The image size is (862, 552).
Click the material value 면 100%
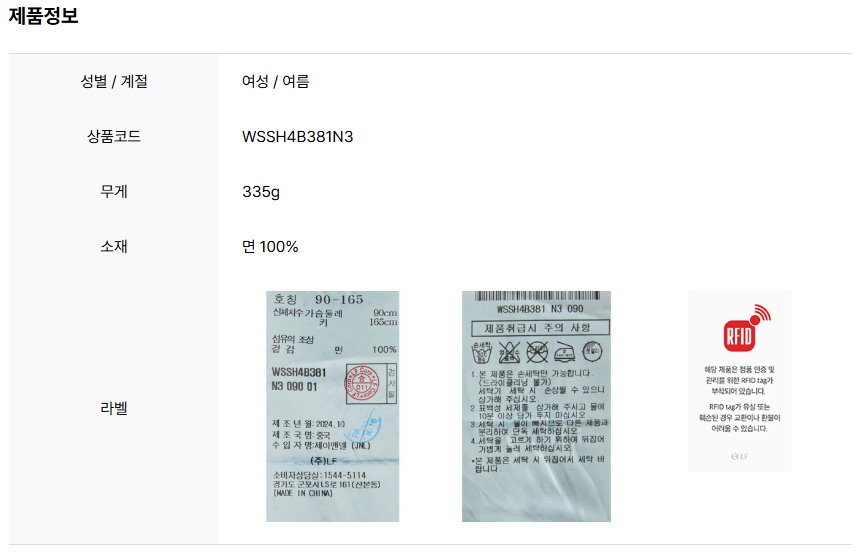270,247
